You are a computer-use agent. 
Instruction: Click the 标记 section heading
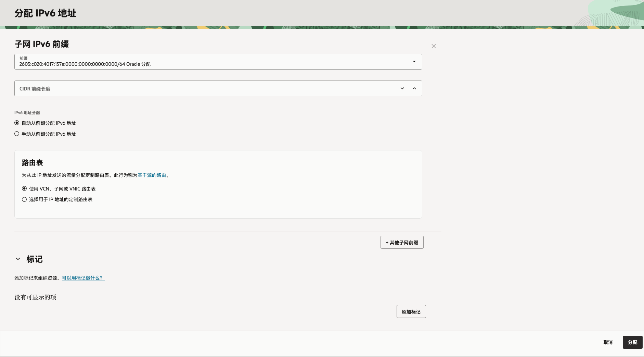[35, 259]
